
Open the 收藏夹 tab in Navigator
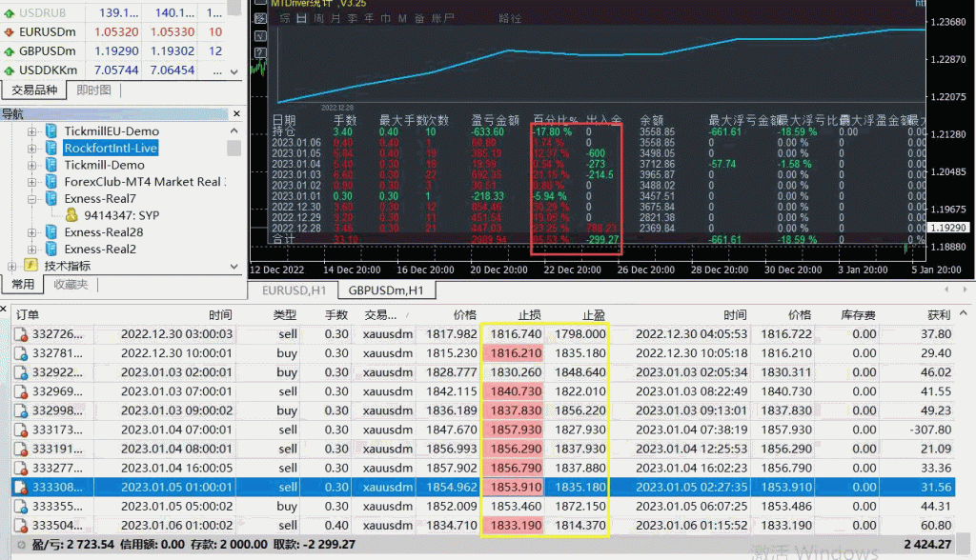tap(71, 285)
